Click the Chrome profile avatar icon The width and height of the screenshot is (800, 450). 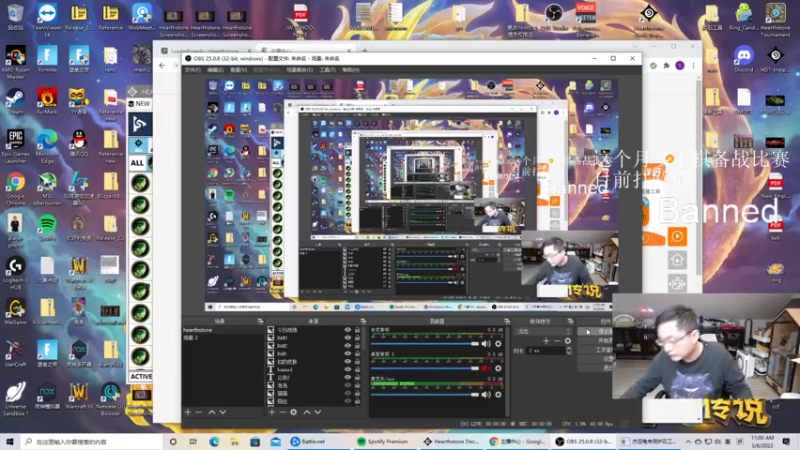(x=680, y=66)
